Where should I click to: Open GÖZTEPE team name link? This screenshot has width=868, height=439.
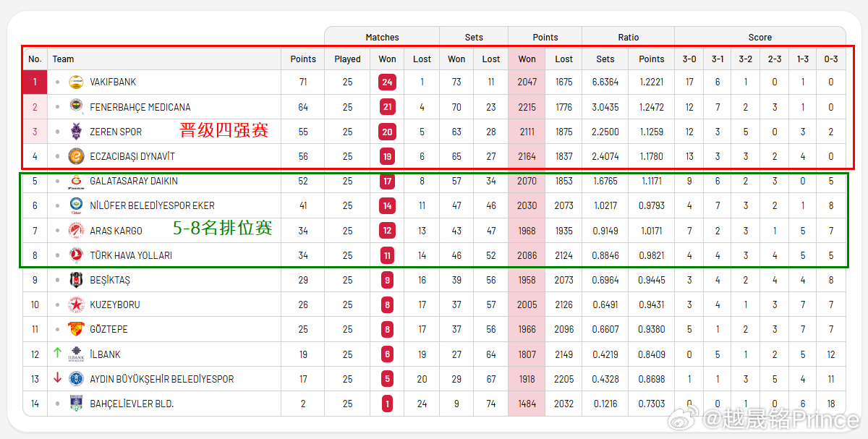[109, 329]
